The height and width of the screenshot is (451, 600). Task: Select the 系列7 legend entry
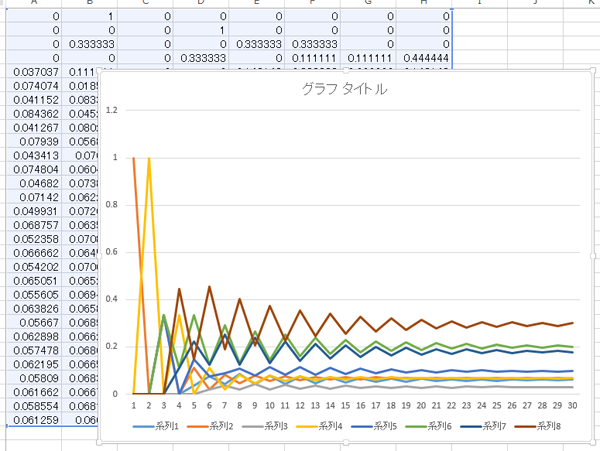pyautogui.click(x=483, y=426)
